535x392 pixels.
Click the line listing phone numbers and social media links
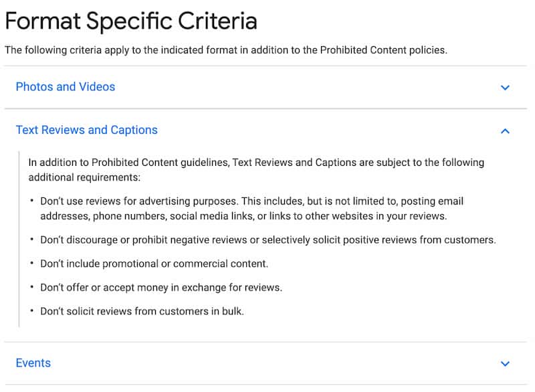(x=243, y=216)
